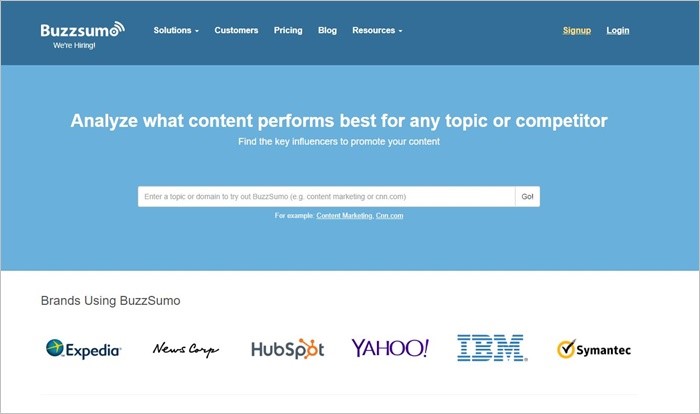The height and width of the screenshot is (414, 700).
Task: Click the Go! search button
Action: click(527, 197)
